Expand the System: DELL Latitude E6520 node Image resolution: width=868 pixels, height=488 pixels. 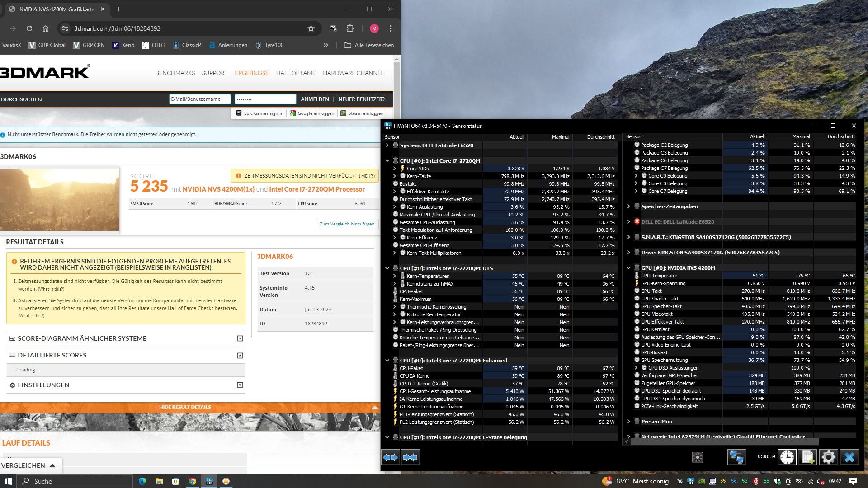pyautogui.click(x=387, y=145)
